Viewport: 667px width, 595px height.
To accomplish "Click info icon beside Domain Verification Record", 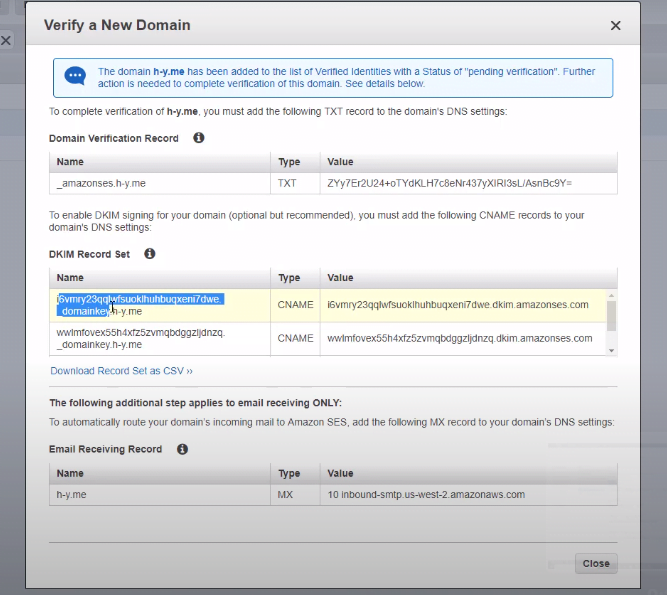I will [x=198, y=138].
